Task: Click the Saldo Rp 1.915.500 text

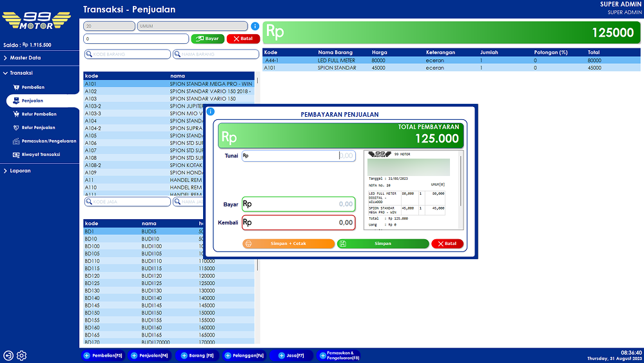Action: click(x=27, y=45)
